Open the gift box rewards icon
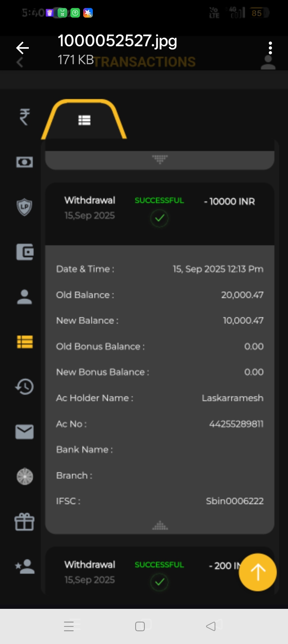 point(24,522)
